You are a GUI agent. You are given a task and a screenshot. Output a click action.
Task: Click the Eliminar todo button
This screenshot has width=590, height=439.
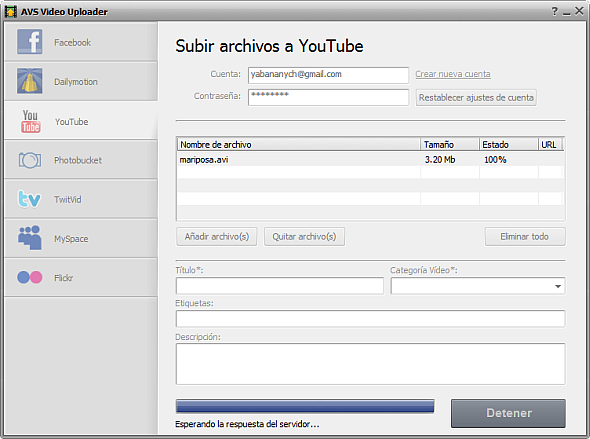(x=525, y=237)
